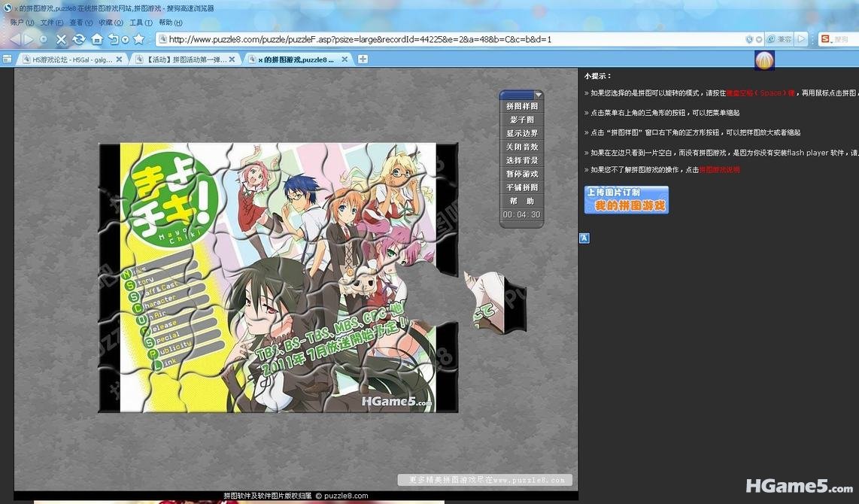Click 暂停游戏 to pause the game
This screenshot has height=504, width=859.
[521, 174]
